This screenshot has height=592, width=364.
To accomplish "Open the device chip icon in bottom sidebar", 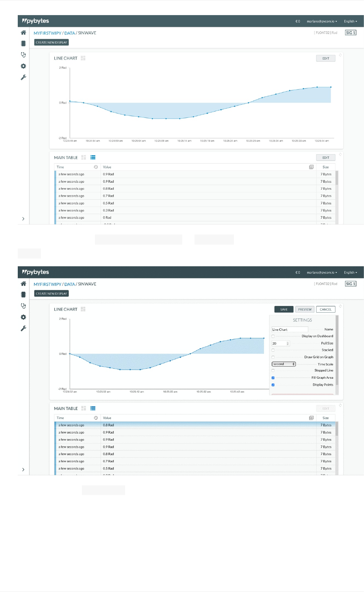I will (x=24, y=294).
